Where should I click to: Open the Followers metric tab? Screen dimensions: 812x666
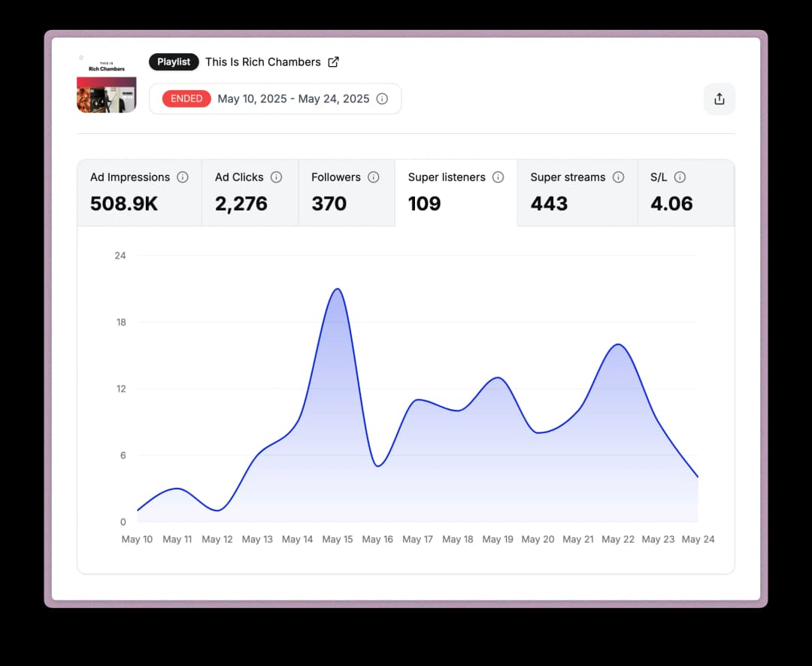click(x=346, y=193)
